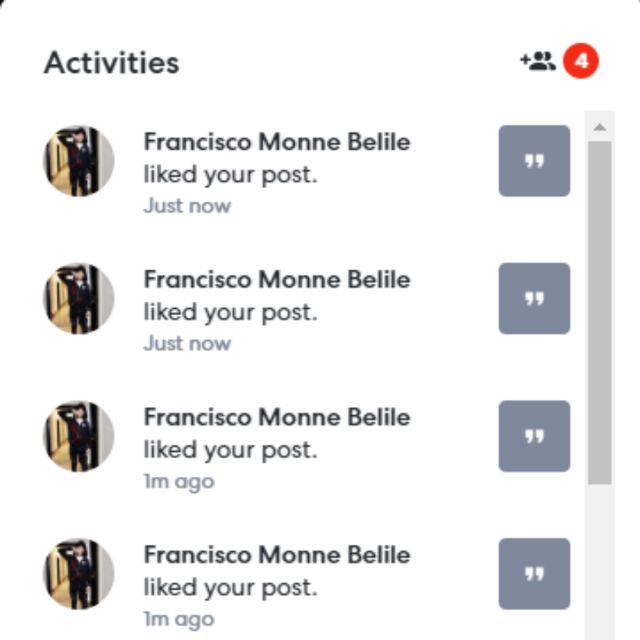
Task: Open fourth activity's profile avatar
Action: pyautogui.click(x=79, y=574)
